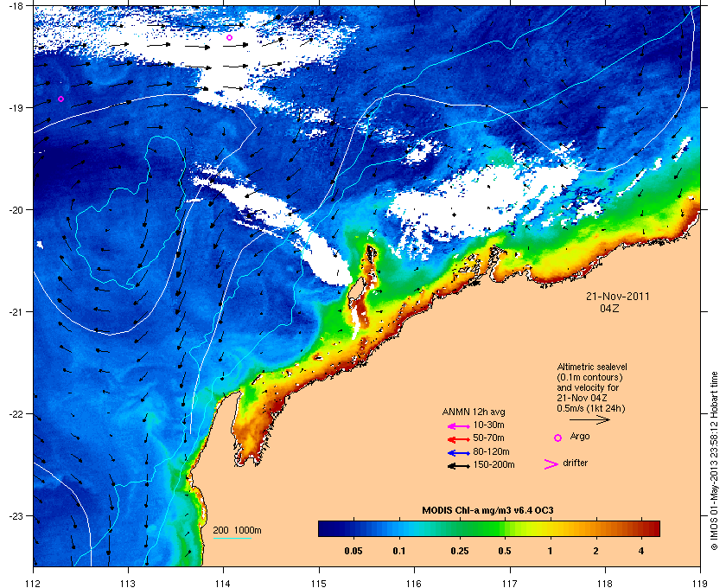Click the longitude axis label '119'
The height and width of the screenshot is (588, 726).
pyautogui.click(x=700, y=584)
